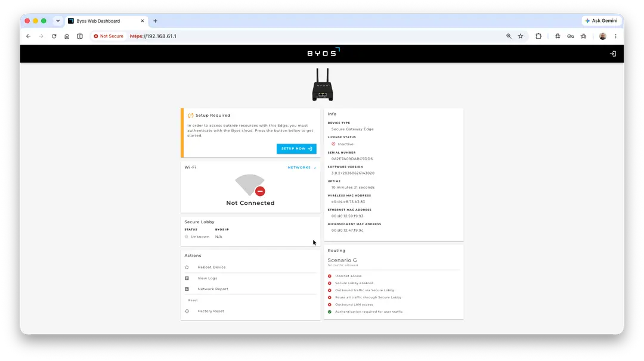Click the BYOS logo in header

tap(323, 52)
